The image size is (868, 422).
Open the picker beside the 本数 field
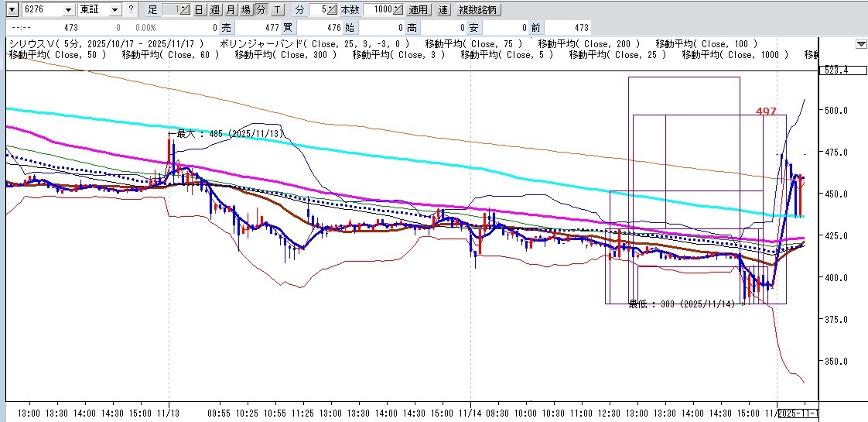(x=398, y=9)
